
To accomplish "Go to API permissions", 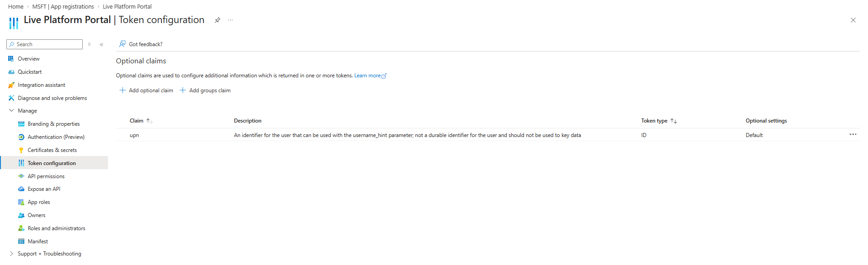I will click(46, 176).
